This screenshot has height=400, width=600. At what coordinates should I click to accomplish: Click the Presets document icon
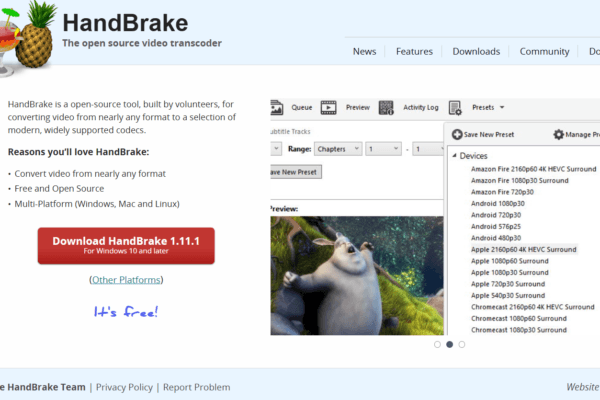(455, 108)
